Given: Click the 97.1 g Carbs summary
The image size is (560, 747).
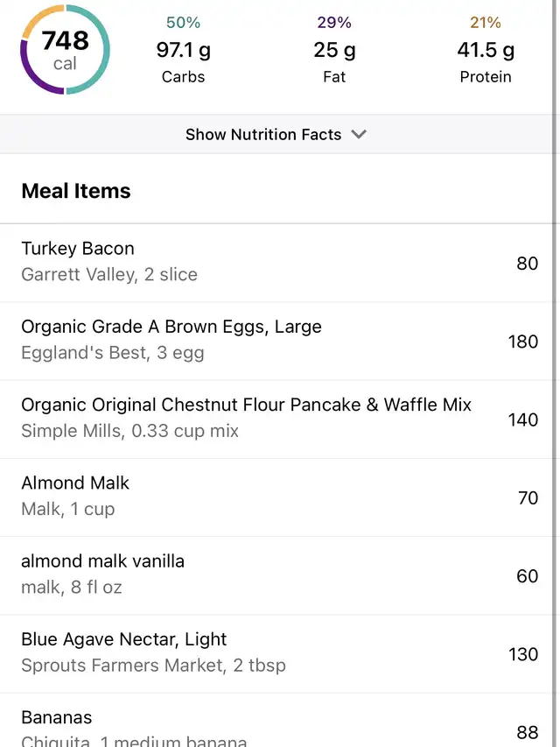Looking at the screenshot, I should (183, 50).
